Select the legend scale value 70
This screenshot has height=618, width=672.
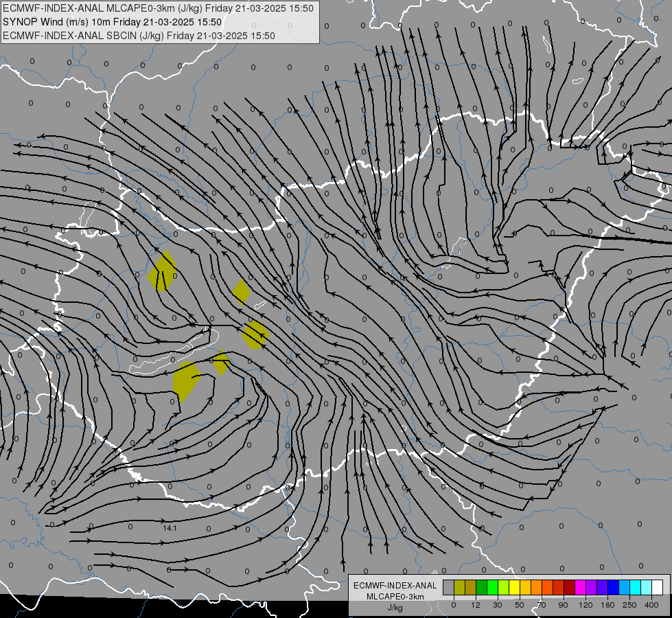pyautogui.click(x=542, y=605)
